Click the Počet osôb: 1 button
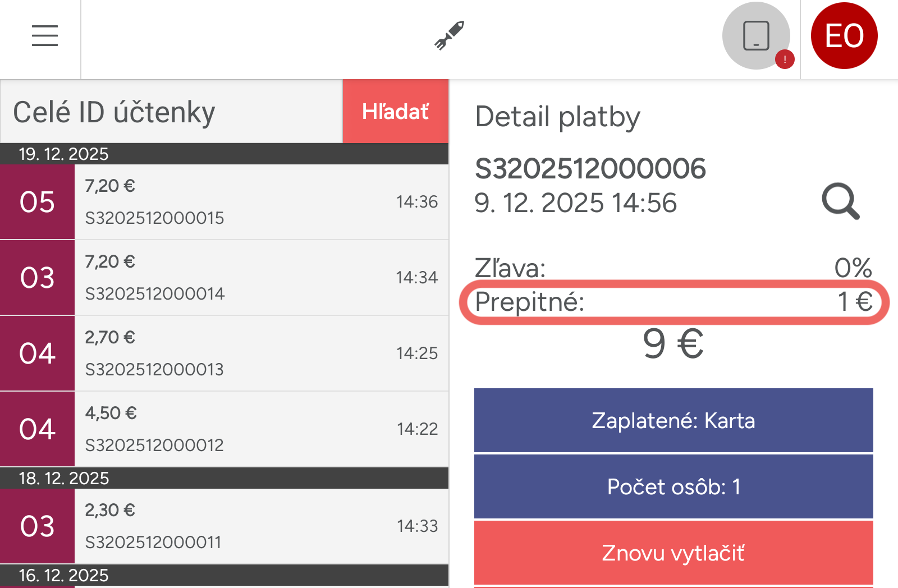 673,486
